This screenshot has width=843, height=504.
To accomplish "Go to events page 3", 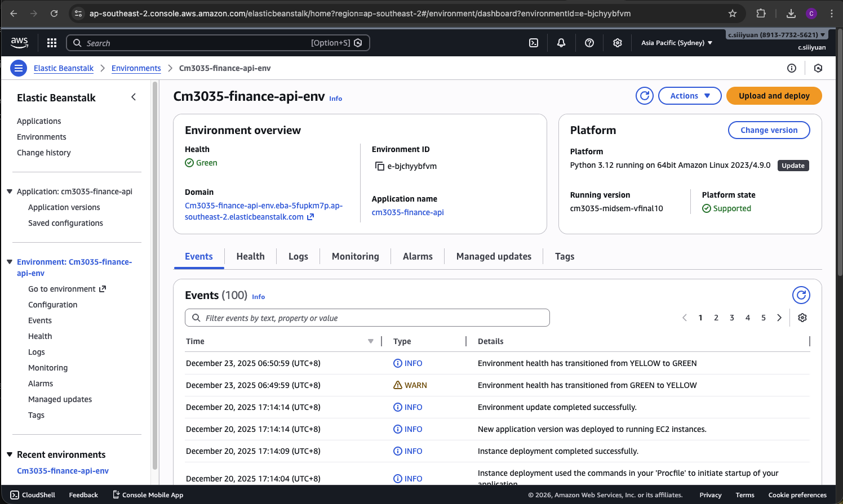I will (732, 318).
